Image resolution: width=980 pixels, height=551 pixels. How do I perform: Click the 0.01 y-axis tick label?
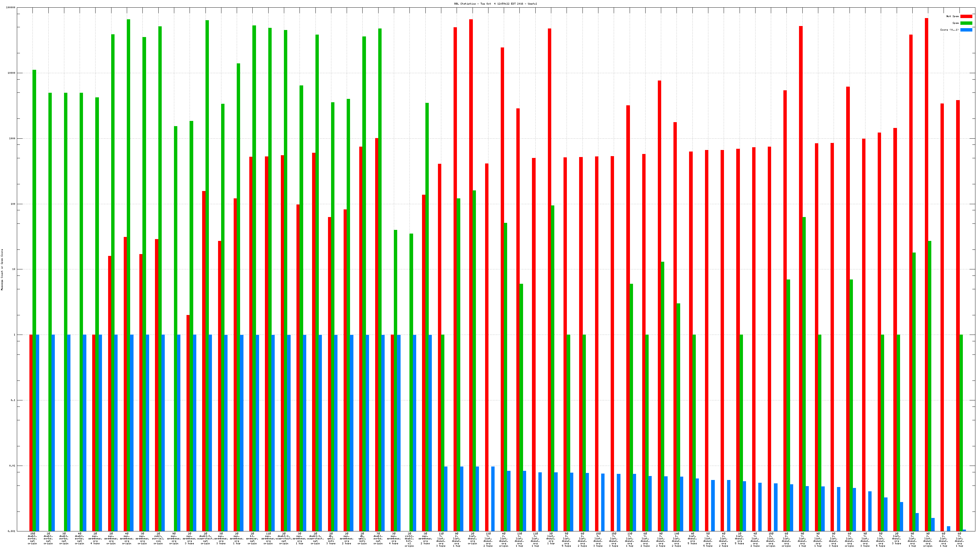point(13,466)
